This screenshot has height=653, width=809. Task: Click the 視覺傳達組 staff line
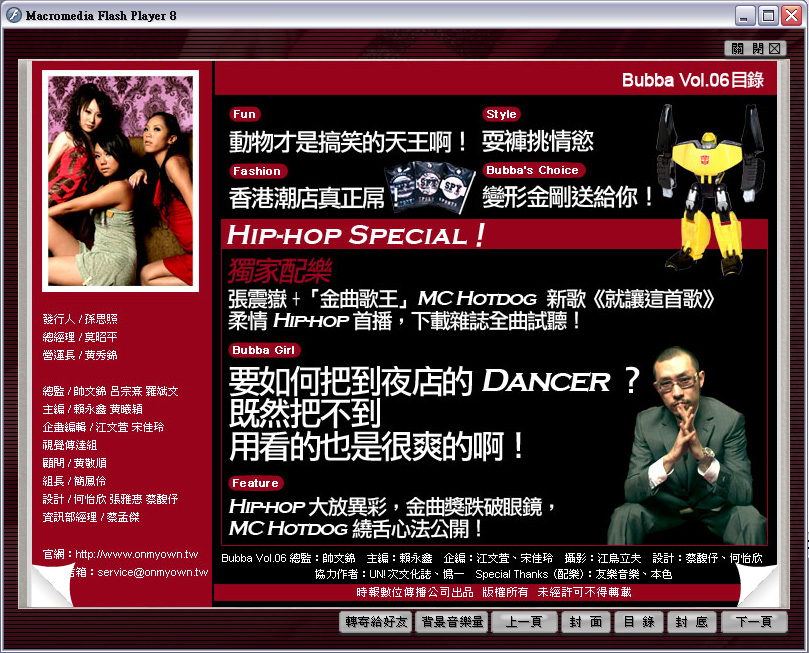coord(70,445)
